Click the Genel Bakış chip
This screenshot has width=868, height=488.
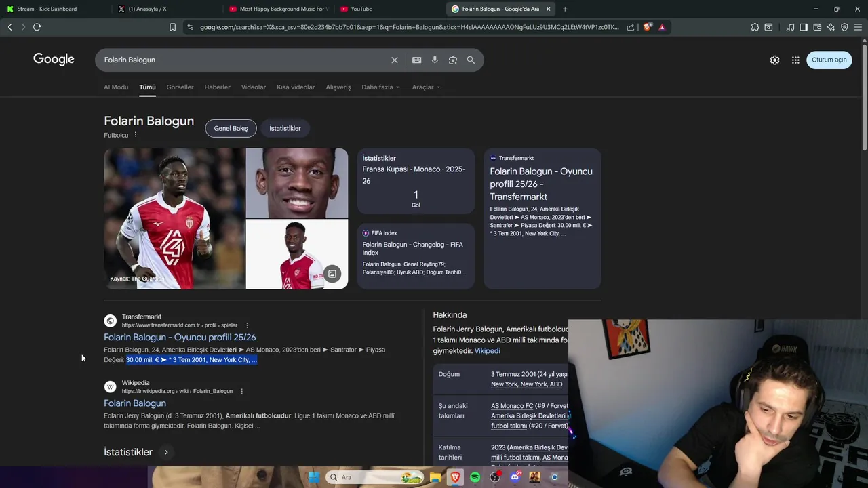tap(231, 128)
